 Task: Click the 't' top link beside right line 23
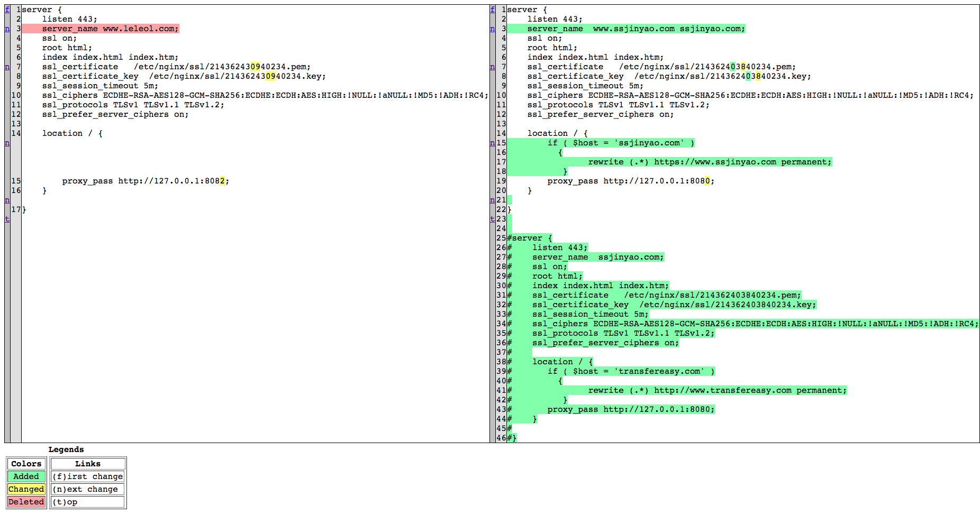(493, 219)
